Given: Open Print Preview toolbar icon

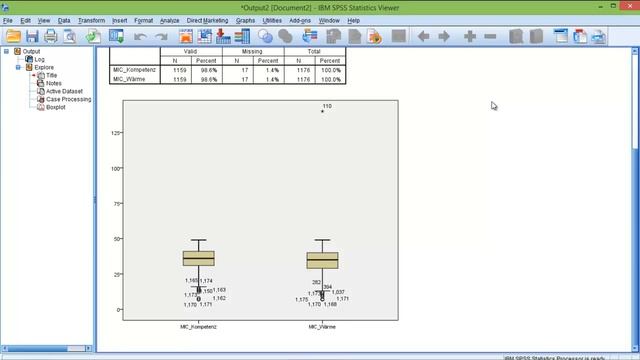Looking at the screenshot, I should click(70, 36).
